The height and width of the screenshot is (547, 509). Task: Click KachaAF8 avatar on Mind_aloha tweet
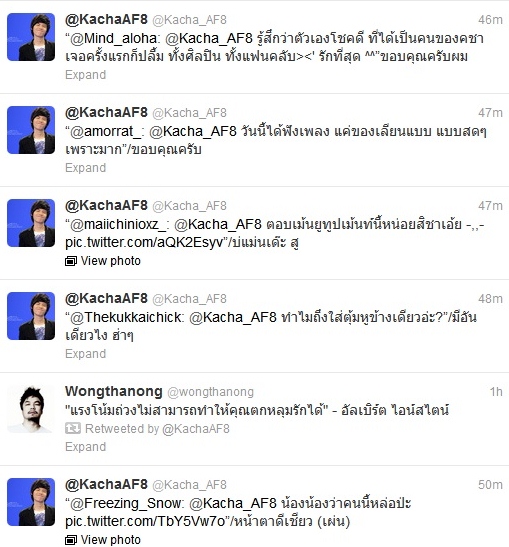click(x=31, y=37)
